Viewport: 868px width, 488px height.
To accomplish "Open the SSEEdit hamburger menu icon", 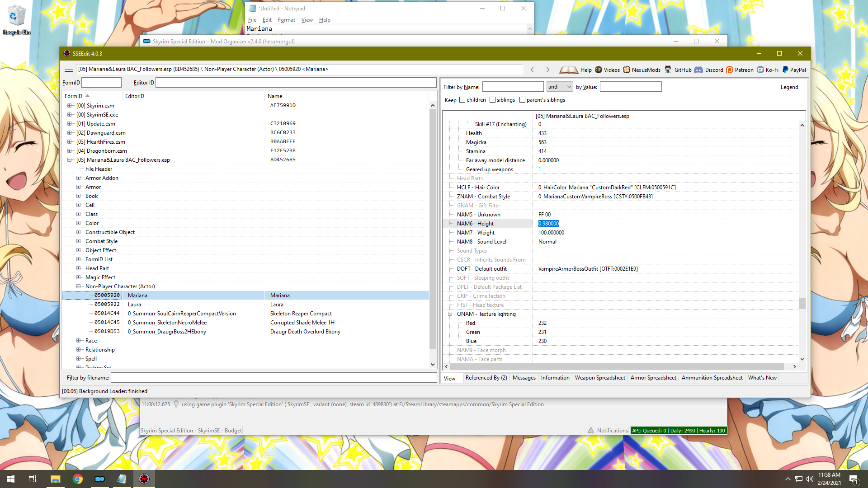I will [x=69, y=70].
